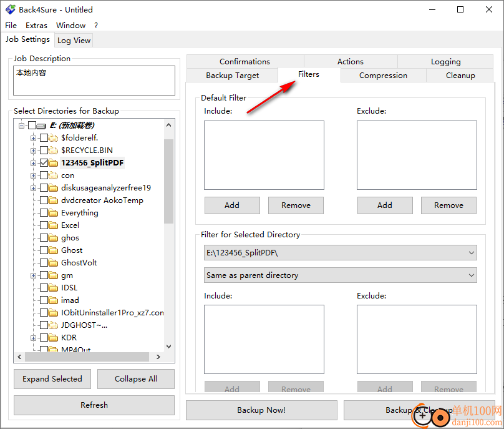Click the Collapse All button
Viewport: 504px width, 429px height.
point(136,379)
